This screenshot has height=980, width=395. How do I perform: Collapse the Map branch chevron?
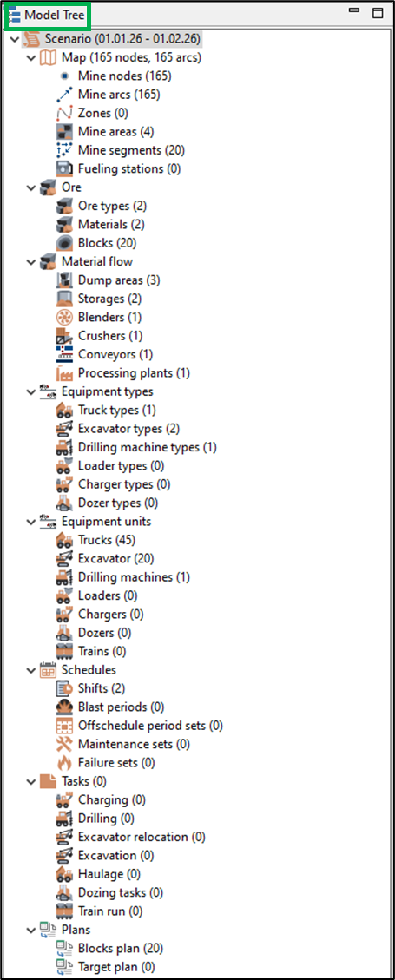pyautogui.click(x=31, y=57)
